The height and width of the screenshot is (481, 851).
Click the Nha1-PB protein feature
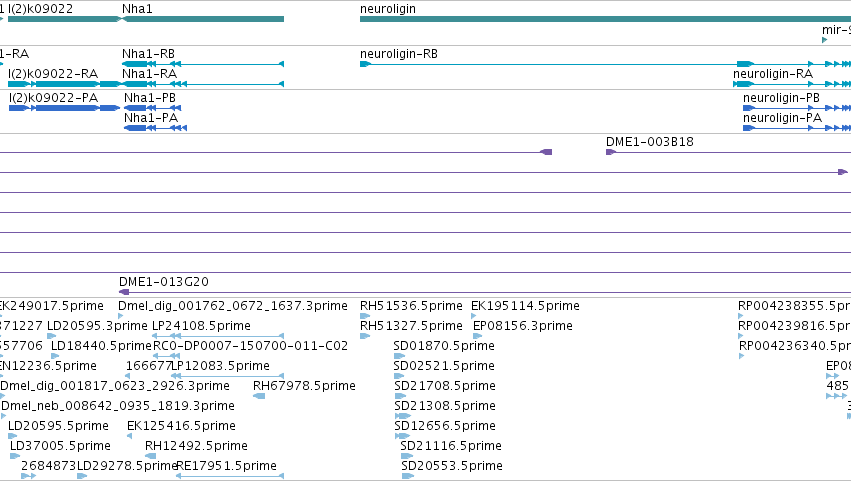tap(153, 108)
